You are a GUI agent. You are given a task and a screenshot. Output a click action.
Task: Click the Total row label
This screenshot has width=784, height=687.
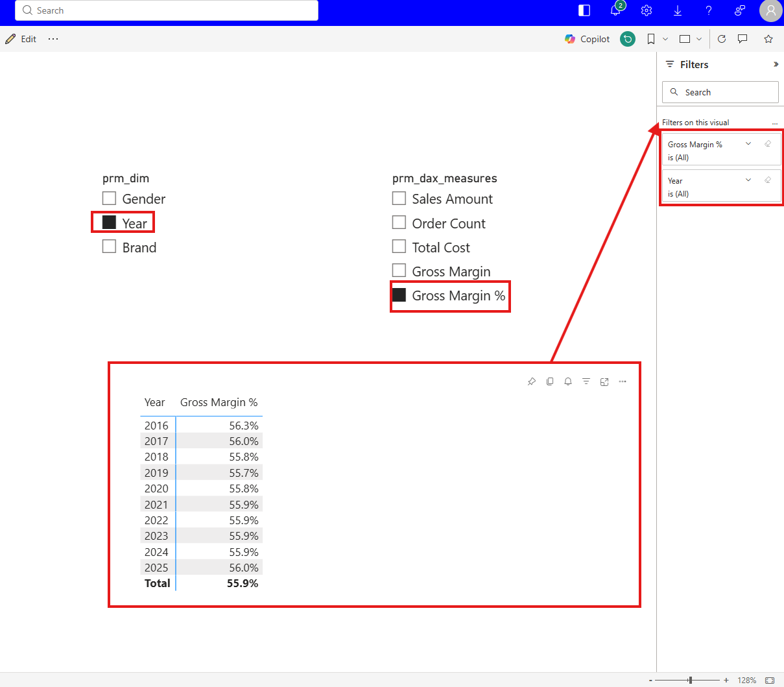pyautogui.click(x=158, y=583)
